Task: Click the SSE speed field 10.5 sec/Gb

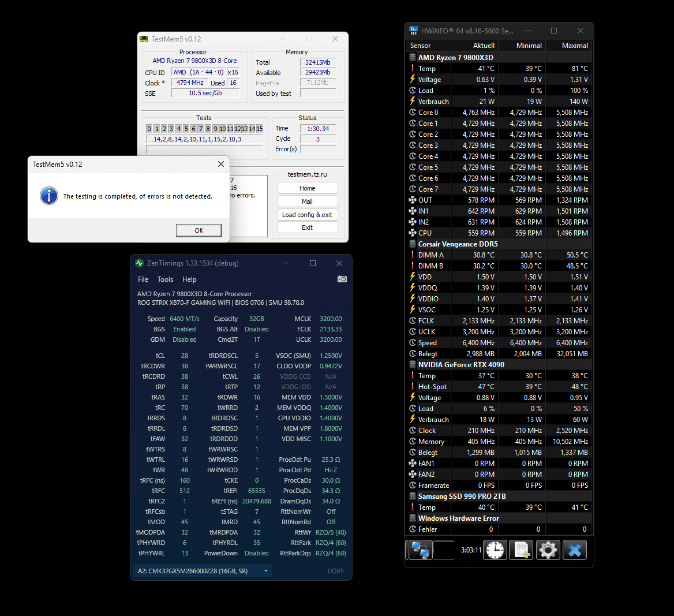Action: (205, 93)
